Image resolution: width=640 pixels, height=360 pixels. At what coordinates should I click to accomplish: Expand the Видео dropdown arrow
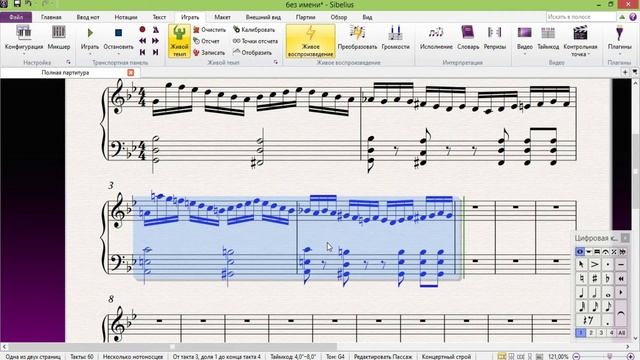(x=524, y=54)
